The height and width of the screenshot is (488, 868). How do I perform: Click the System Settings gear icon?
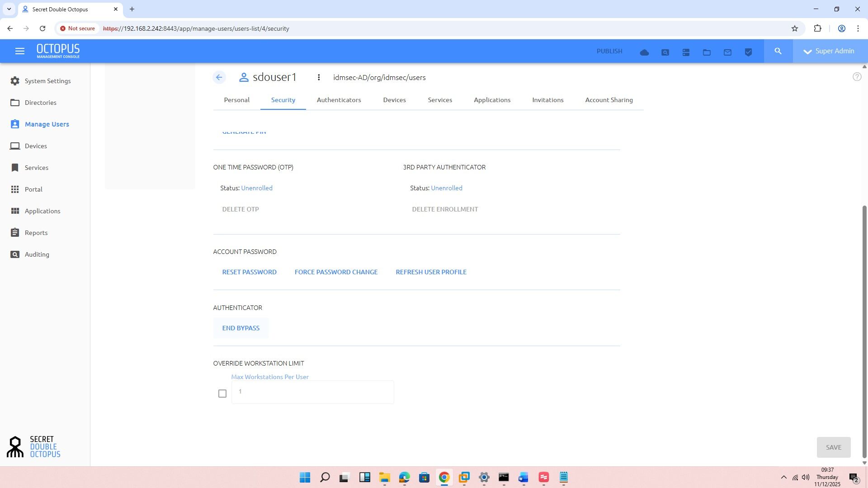pyautogui.click(x=15, y=81)
